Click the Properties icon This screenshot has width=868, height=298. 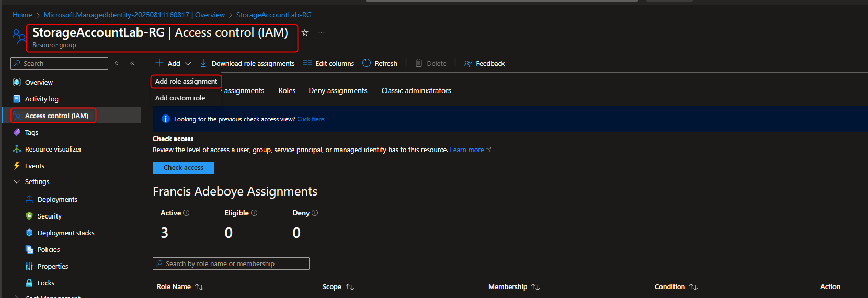click(29, 266)
